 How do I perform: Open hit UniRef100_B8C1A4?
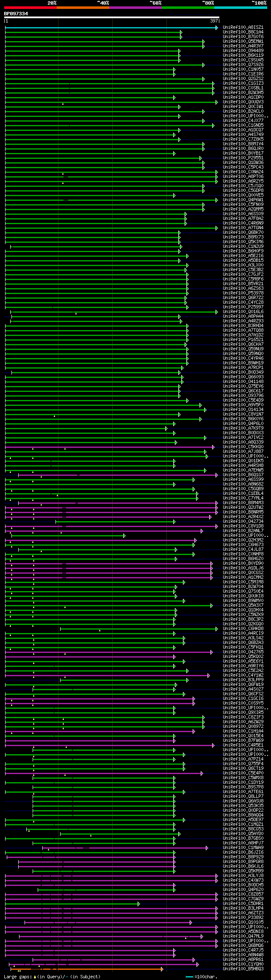(x=243, y=32)
